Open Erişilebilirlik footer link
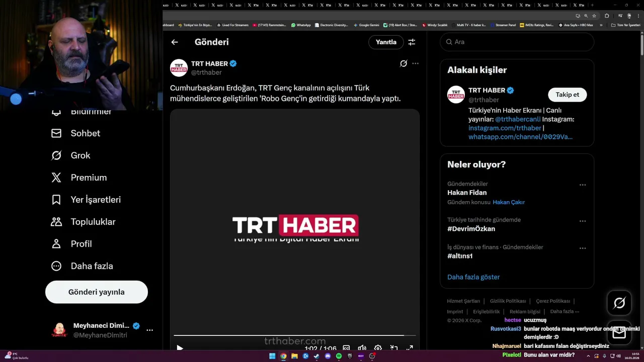The width and height of the screenshot is (644, 362). [487, 312]
